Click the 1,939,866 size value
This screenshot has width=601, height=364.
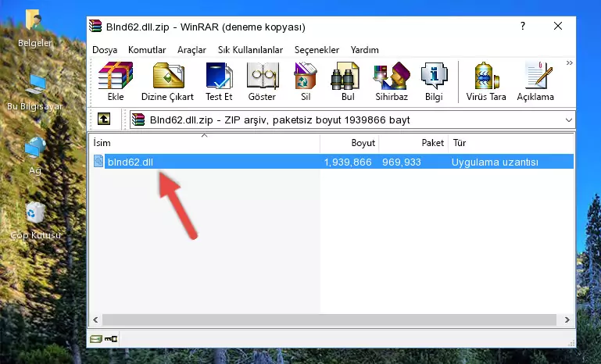[348, 162]
